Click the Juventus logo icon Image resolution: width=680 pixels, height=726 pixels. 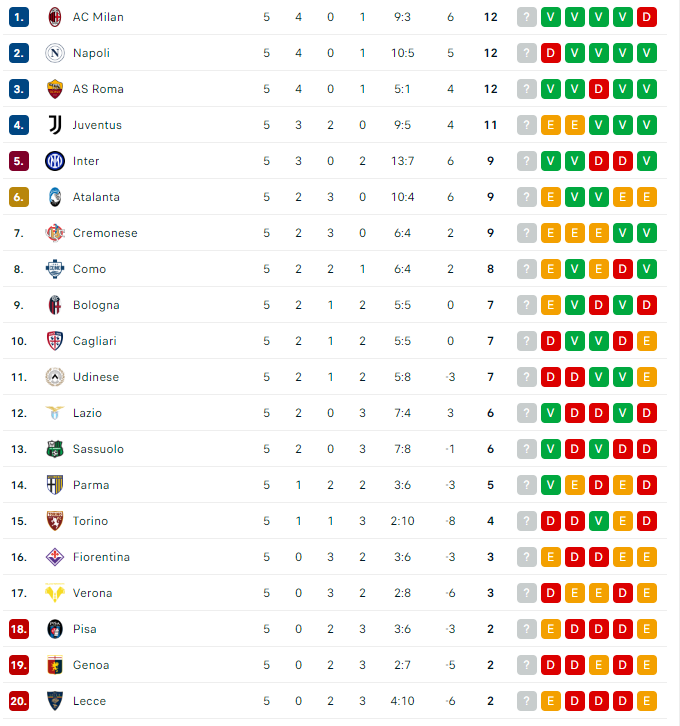[x=55, y=125]
